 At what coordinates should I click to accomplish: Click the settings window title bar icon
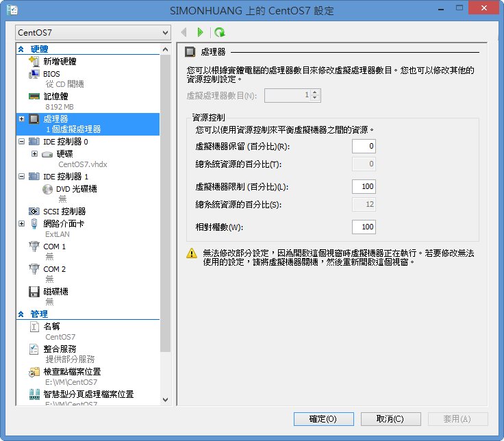coord(12,10)
